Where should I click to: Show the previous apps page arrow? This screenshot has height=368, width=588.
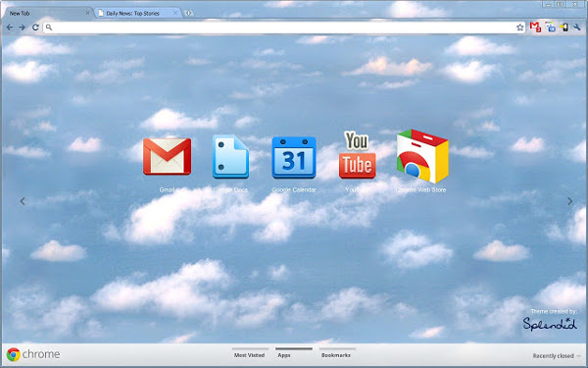pos(23,201)
